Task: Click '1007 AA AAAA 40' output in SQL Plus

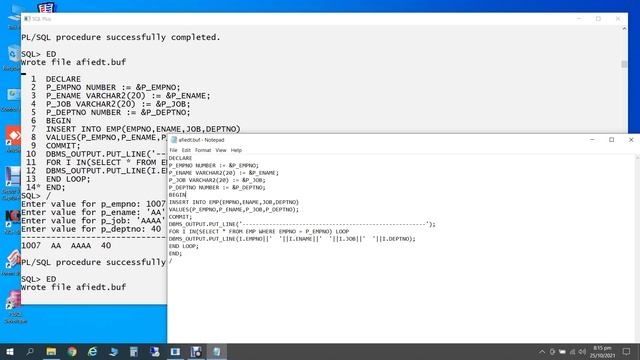Action: [66, 246]
